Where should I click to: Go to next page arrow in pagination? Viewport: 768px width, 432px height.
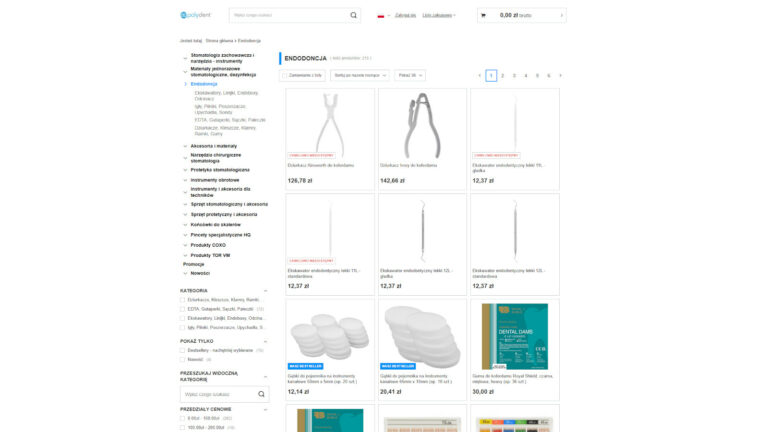point(560,75)
